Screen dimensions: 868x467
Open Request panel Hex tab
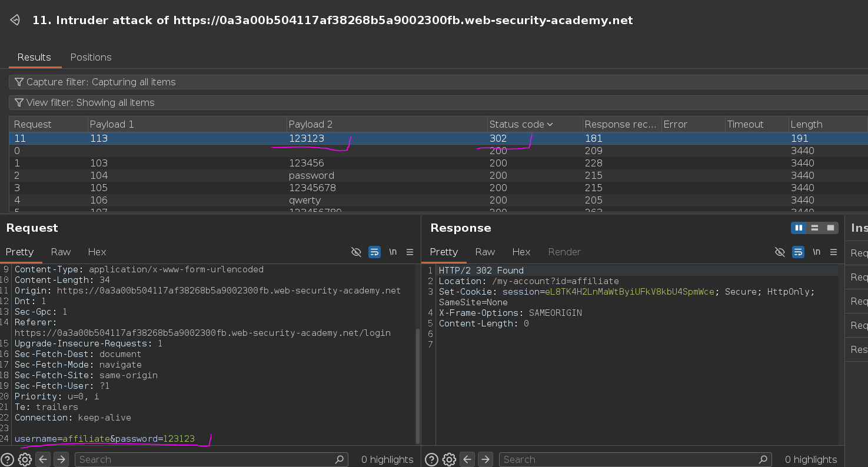tap(97, 252)
